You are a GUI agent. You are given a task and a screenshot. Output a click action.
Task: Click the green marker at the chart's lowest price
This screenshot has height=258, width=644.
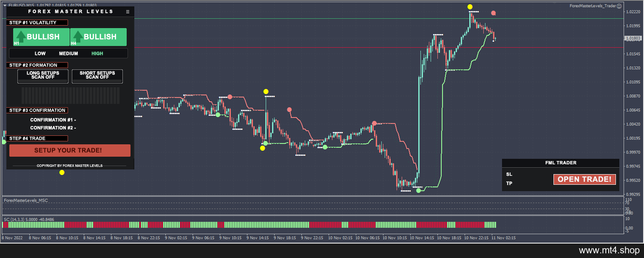[x=418, y=191]
